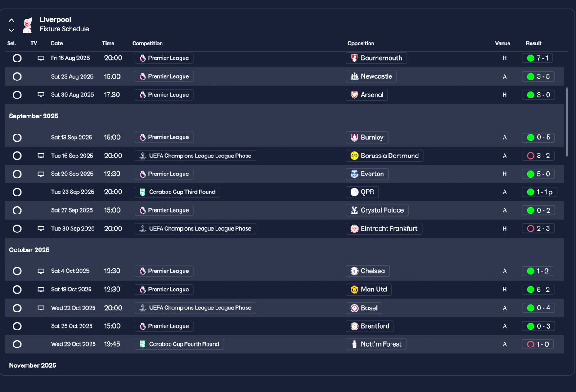View the 3 - 5 result against Newcastle

538,76
